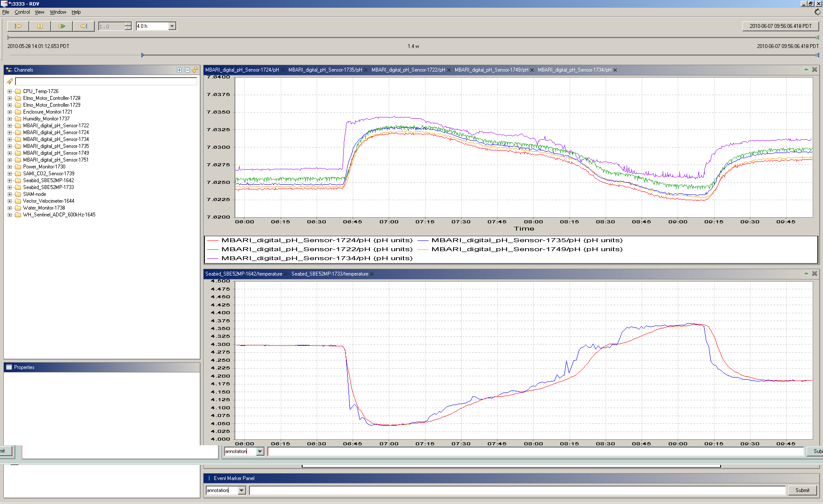Open the View menu
This screenshot has height=504, width=823.
click(x=39, y=12)
